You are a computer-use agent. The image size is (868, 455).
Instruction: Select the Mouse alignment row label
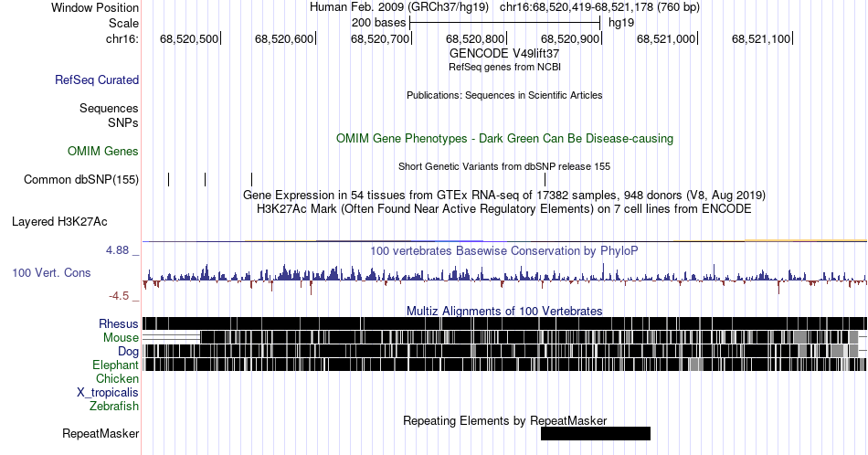click(x=121, y=338)
